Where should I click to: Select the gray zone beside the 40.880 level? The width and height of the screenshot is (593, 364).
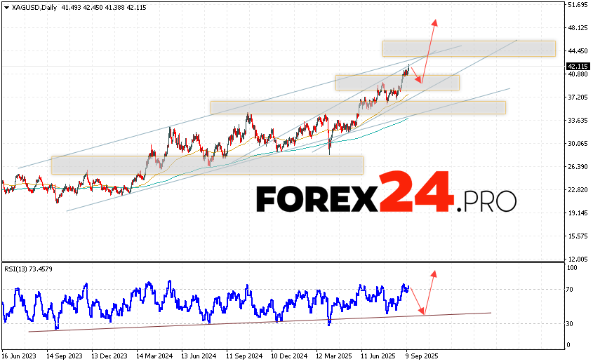(x=397, y=82)
